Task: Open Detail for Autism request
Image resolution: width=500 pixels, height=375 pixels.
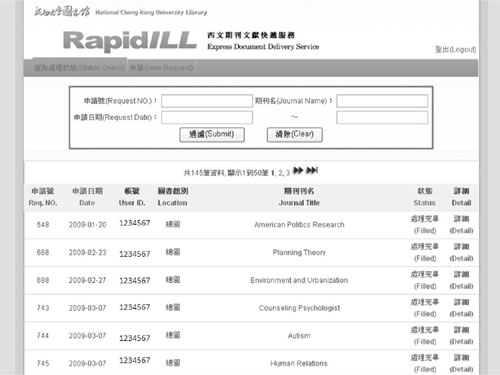Action: (x=461, y=335)
